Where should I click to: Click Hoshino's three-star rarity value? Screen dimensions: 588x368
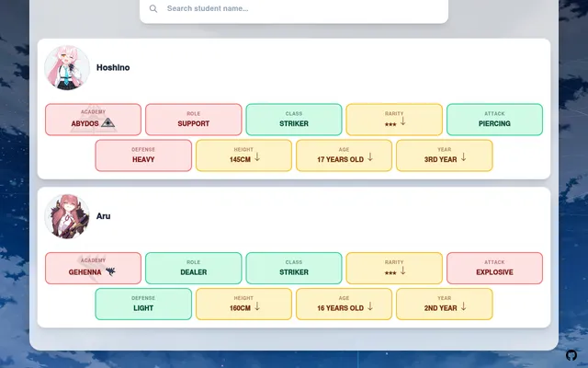coord(390,124)
